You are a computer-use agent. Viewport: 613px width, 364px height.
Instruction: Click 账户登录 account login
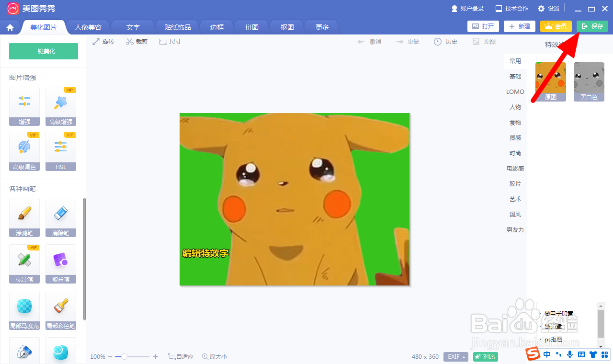coord(468,9)
